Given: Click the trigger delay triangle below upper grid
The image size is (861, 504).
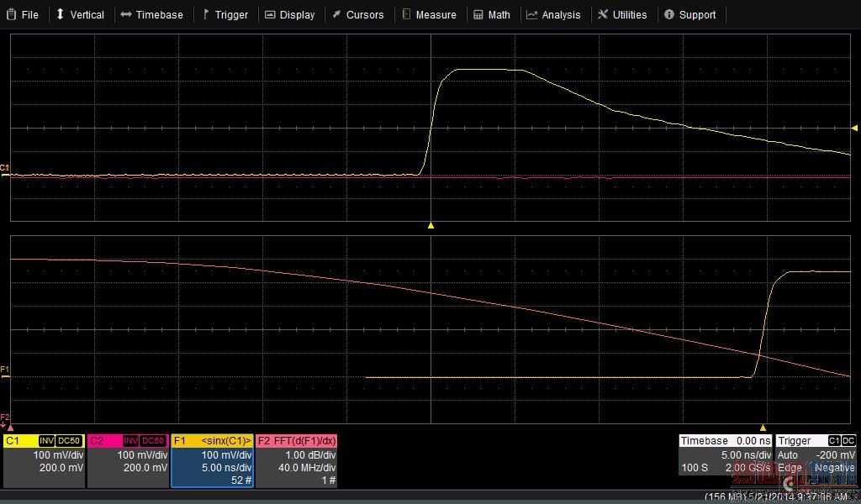Looking at the screenshot, I should coord(431,225).
